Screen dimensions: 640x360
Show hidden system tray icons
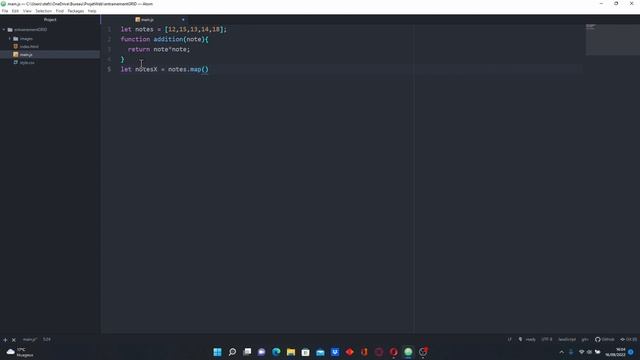562,352
